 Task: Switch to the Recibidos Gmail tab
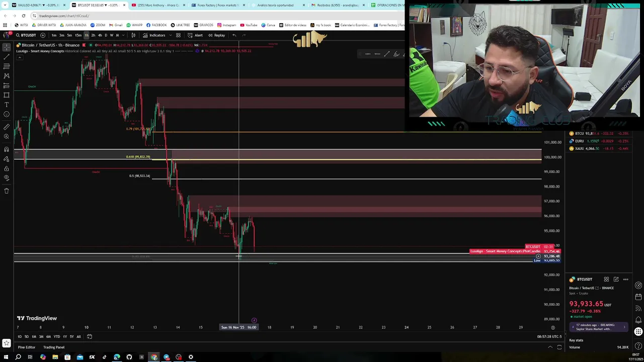[338, 5]
